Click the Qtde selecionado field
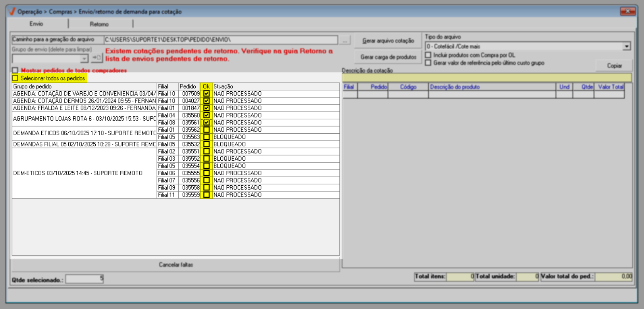Viewport: 644px width, 309px height. (85, 279)
